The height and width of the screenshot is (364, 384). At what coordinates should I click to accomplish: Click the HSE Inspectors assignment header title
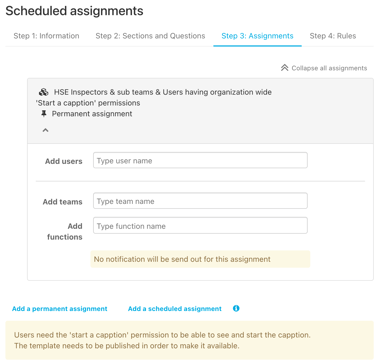click(154, 97)
